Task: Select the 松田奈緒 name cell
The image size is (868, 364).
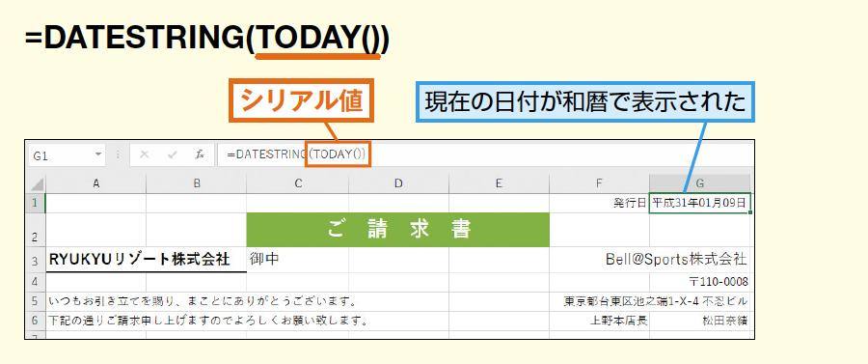Action: [x=700, y=321]
